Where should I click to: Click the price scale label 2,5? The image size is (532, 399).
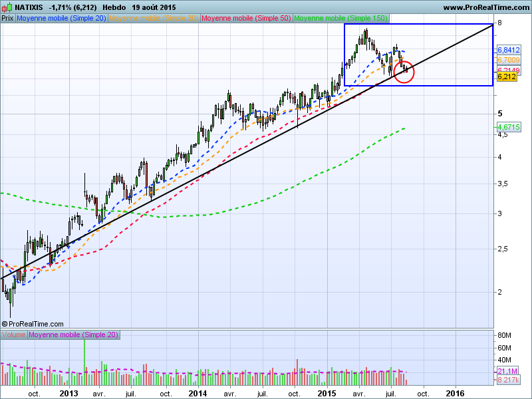tap(503, 249)
